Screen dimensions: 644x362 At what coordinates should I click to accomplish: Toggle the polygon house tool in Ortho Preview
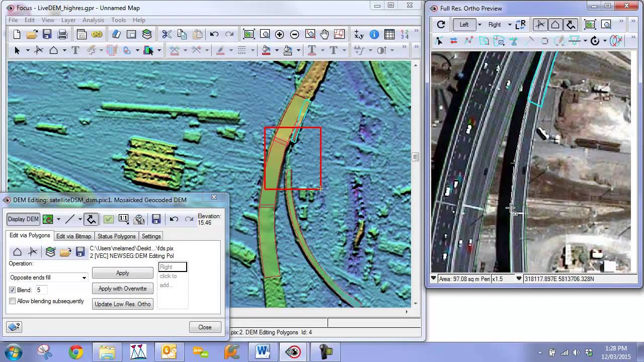pos(555,24)
